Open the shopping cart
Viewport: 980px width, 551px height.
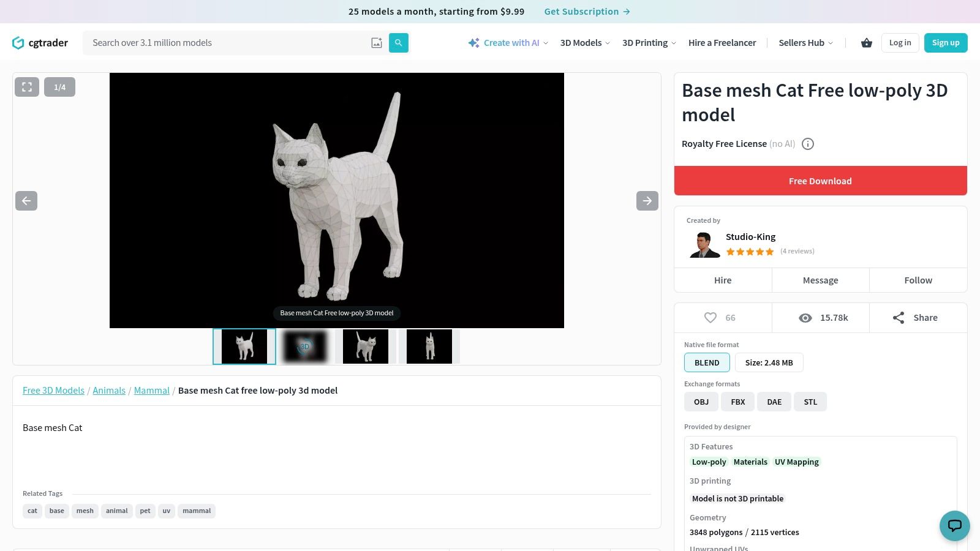tap(866, 43)
